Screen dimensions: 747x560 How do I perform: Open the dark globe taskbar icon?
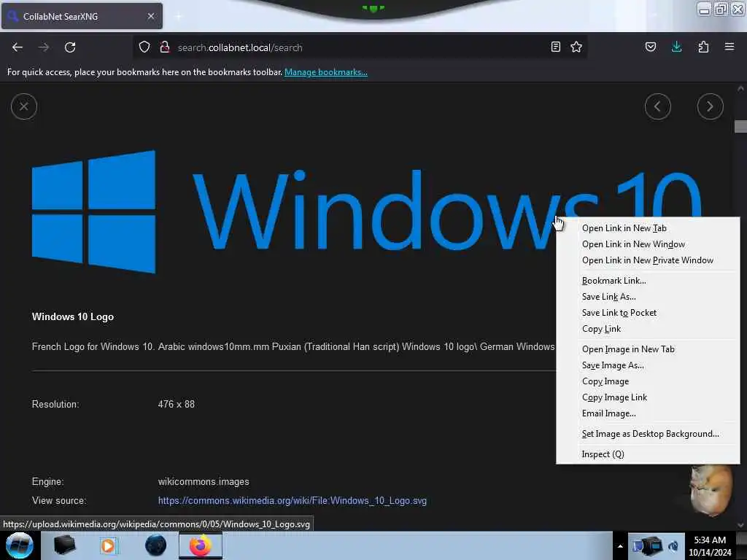point(156,545)
